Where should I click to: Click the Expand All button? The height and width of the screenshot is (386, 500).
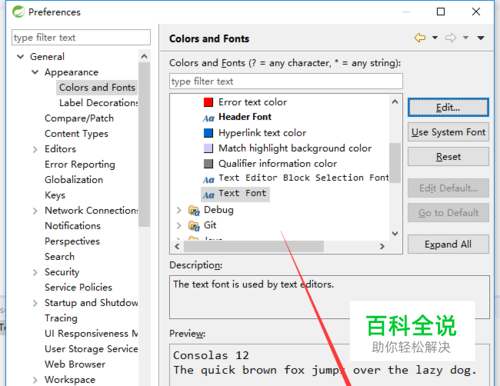(448, 244)
